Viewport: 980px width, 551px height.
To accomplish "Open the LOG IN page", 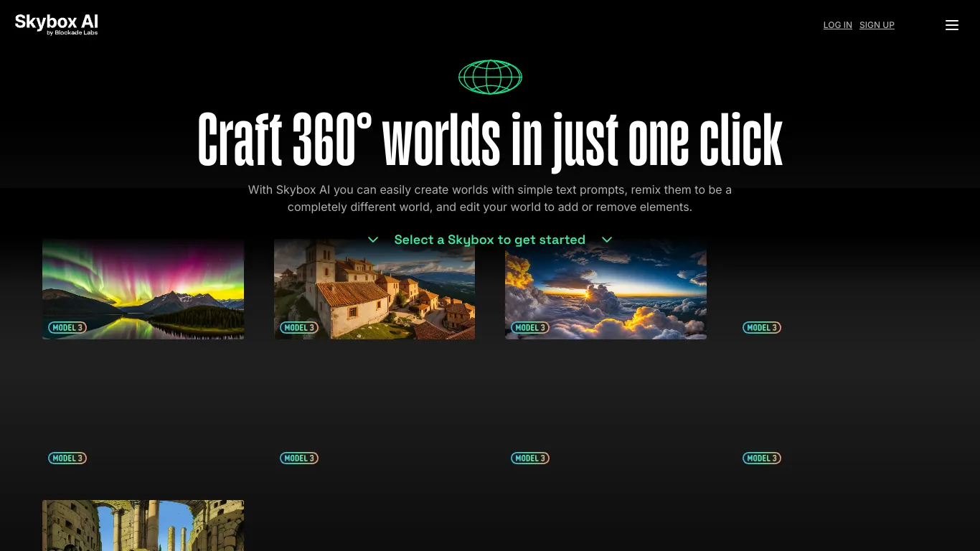I will 837,25.
